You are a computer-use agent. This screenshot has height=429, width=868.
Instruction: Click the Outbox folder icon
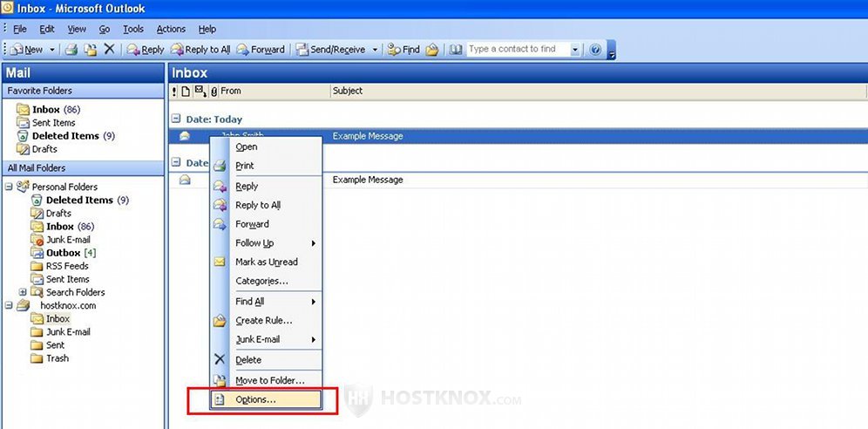click(x=37, y=253)
